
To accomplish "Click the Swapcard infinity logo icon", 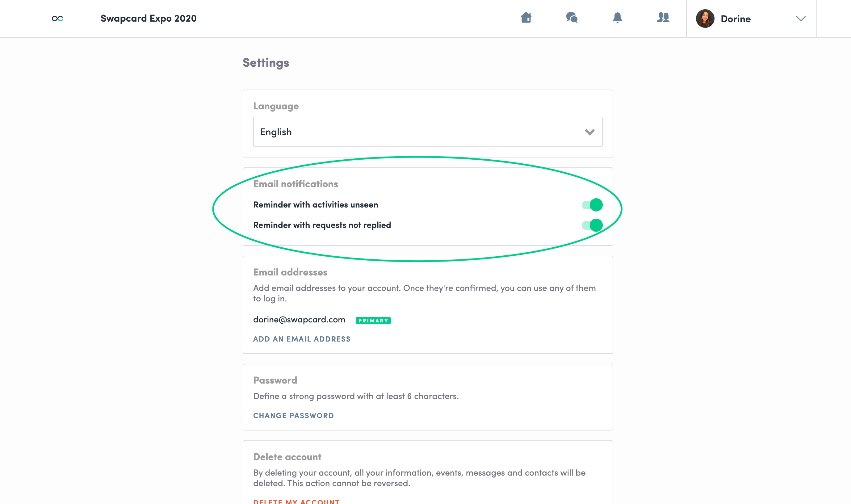I will [x=57, y=19].
